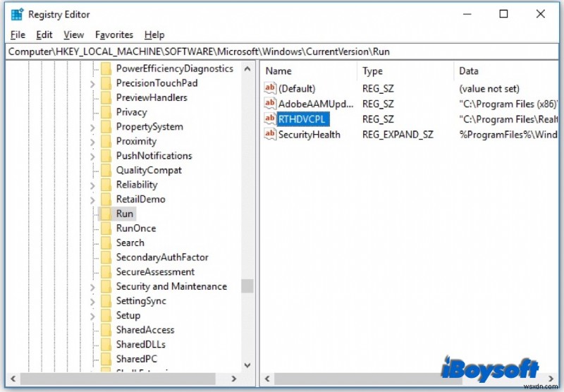Select the Search key label
The height and width of the screenshot is (392, 564).
(x=130, y=243)
